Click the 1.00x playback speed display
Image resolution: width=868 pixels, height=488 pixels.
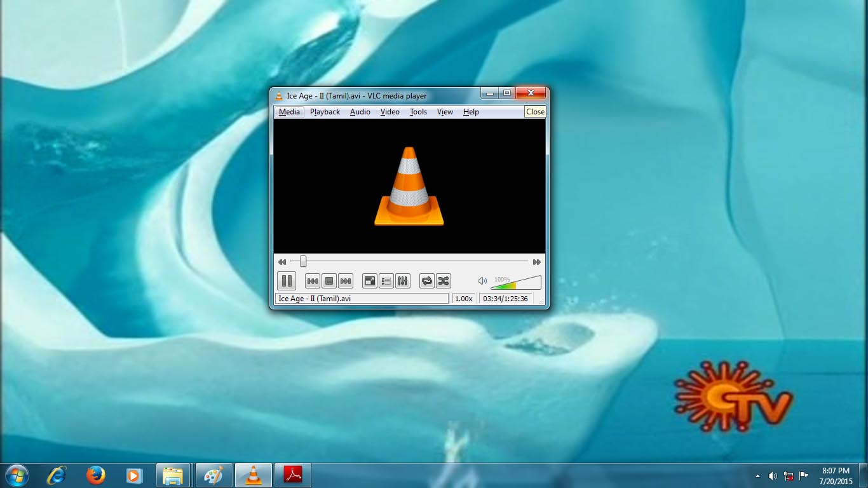tap(463, 298)
